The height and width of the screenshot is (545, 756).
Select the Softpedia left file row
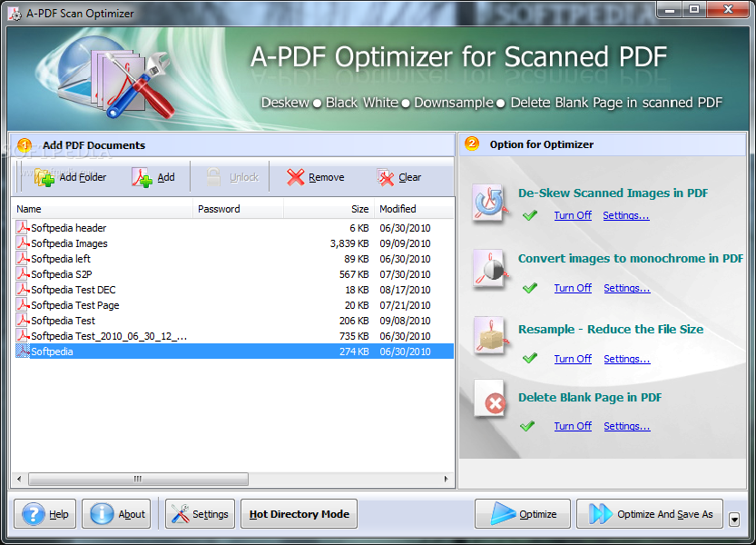tap(233, 259)
